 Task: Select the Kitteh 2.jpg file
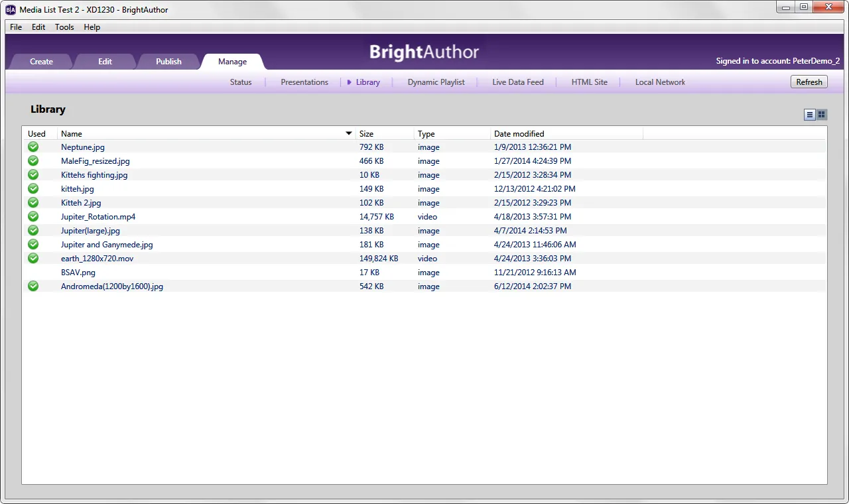81,203
